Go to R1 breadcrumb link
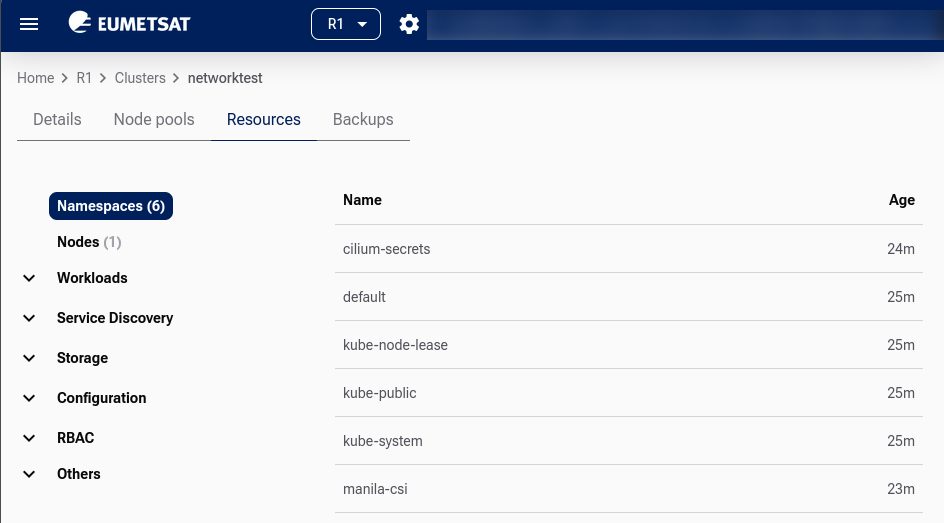Image resolution: width=944 pixels, height=523 pixels. 84,78
